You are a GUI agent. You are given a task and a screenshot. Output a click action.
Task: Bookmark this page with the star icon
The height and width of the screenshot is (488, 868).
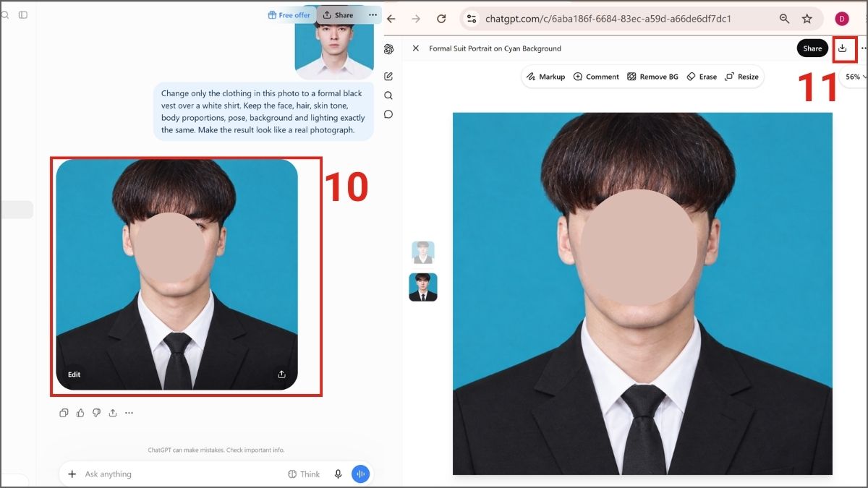click(x=807, y=19)
